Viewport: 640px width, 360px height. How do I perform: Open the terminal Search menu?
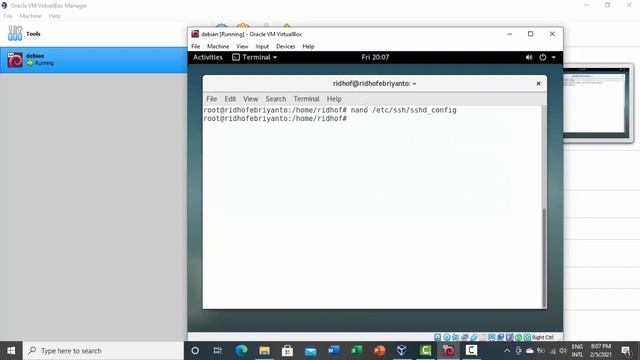click(x=276, y=99)
